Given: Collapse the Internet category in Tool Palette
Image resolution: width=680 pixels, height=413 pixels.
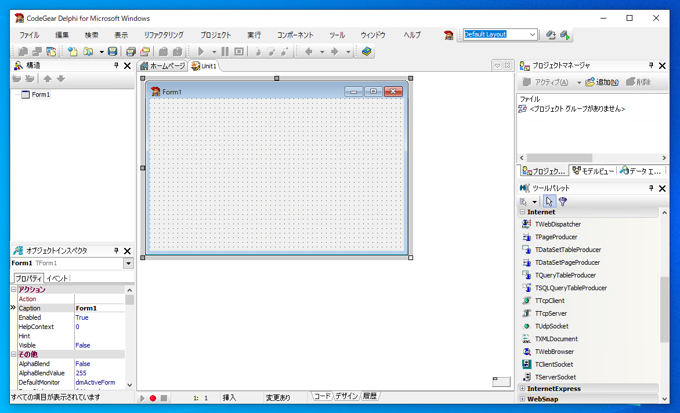Looking at the screenshot, I should click(x=523, y=212).
